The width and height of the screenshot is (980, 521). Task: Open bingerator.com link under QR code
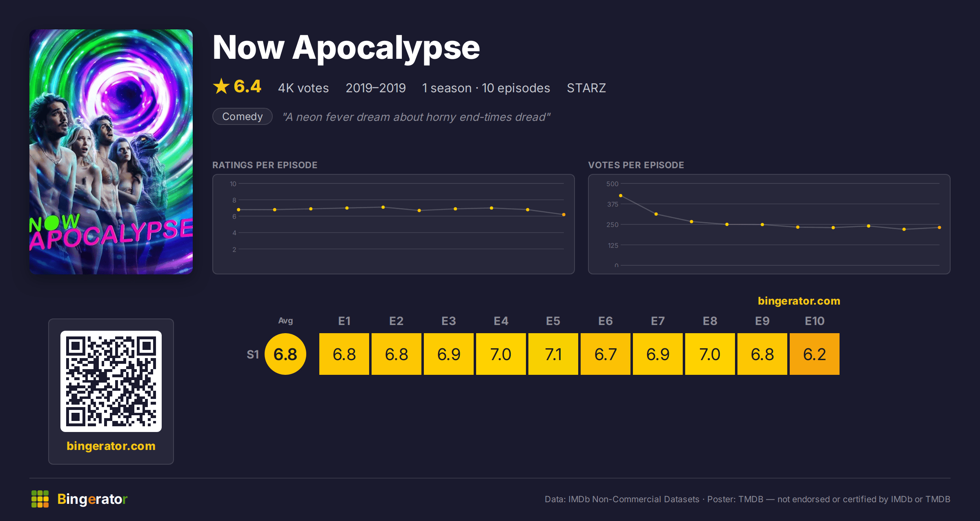(x=111, y=446)
